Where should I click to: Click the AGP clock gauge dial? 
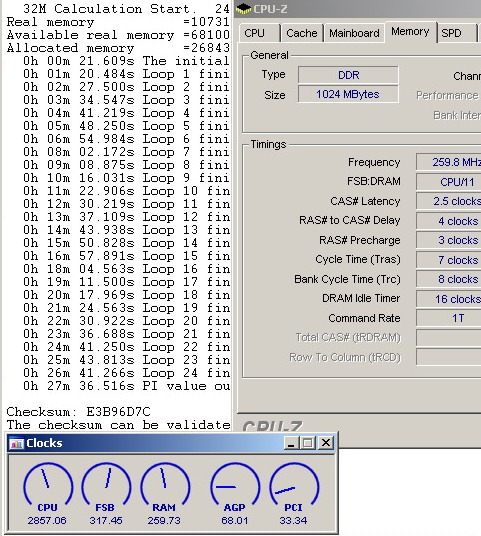[235, 484]
